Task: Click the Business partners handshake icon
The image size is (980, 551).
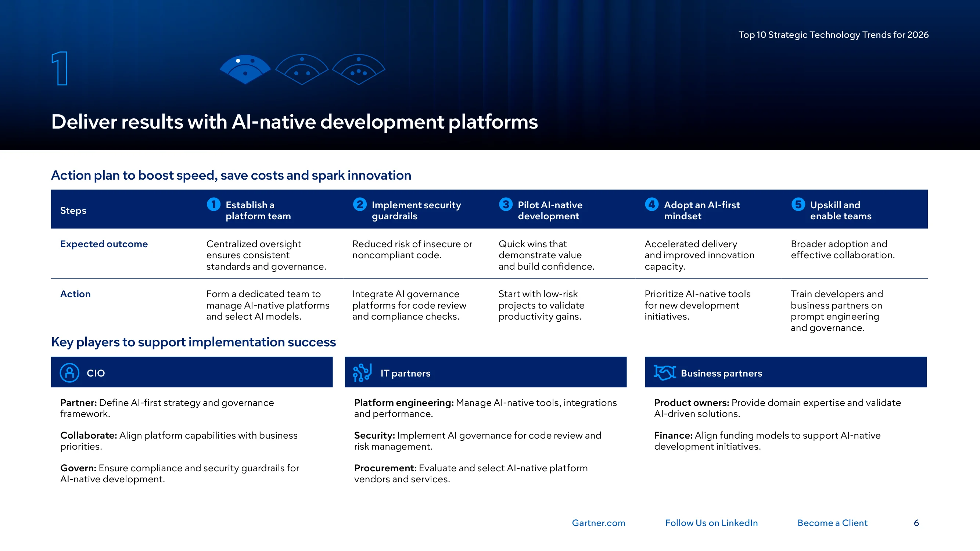Action: point(665,372)
